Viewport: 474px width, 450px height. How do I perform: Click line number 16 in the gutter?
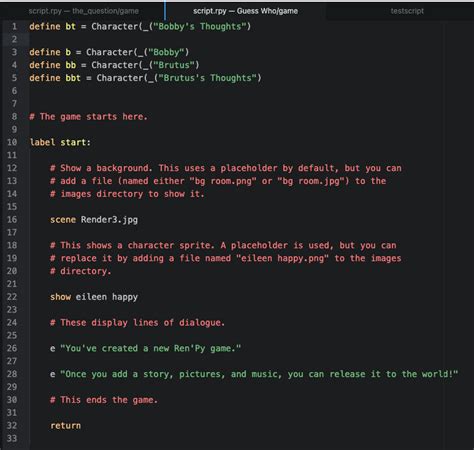click(12, 220)
